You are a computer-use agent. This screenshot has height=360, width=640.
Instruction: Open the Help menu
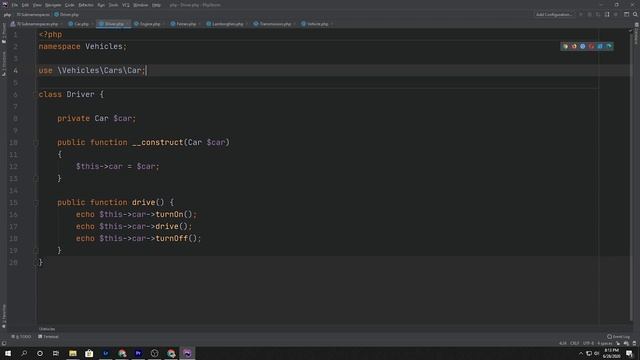coord(156,5)
